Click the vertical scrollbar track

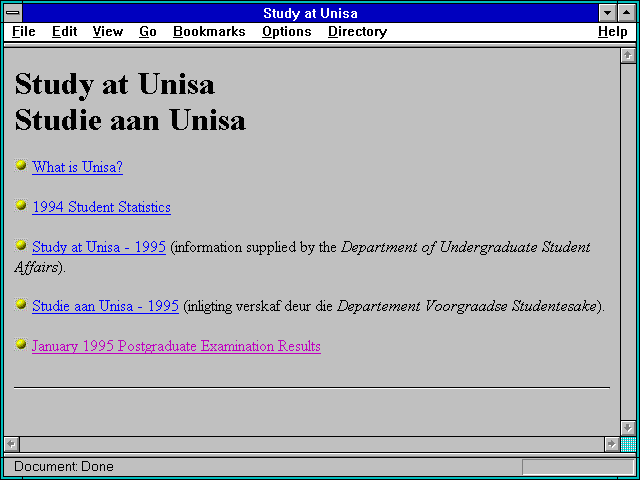point(628,242)
